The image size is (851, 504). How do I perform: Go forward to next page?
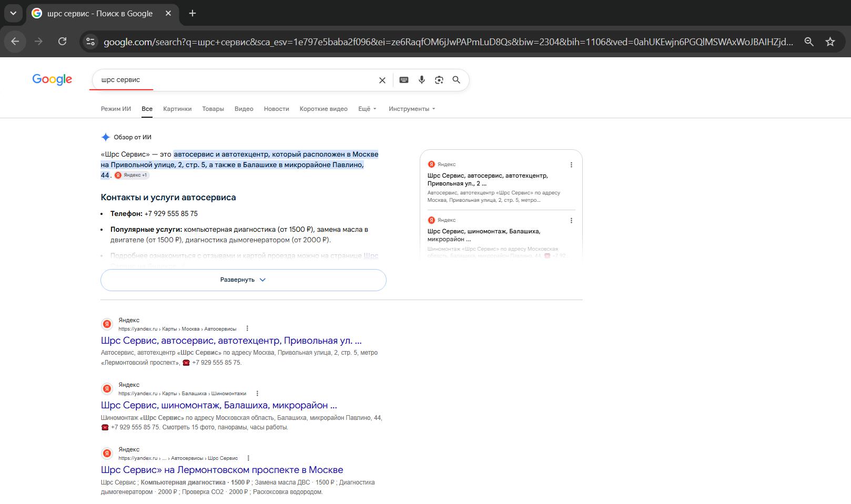coord(38,42)
